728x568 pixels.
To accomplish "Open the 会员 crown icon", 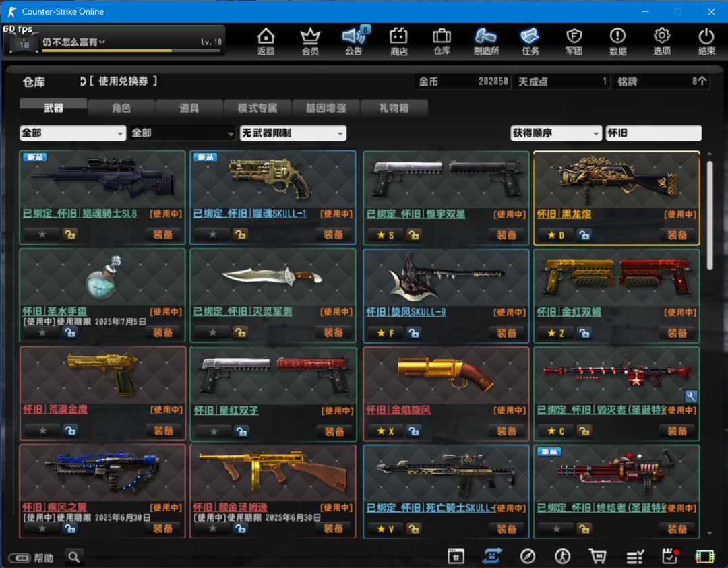I will (310, 41).
